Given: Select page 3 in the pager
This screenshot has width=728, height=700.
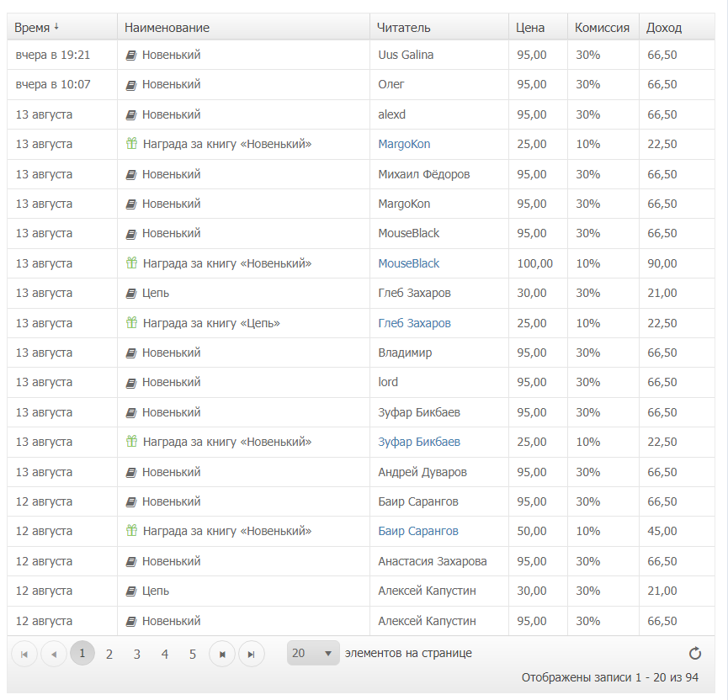Looking at the screenshot, I should [x=137, y=654].
